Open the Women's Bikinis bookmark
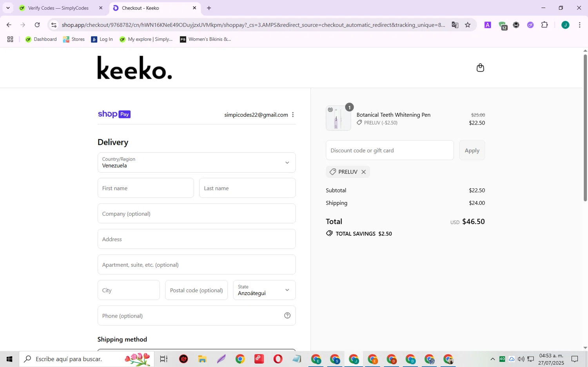This screenshot has width=588, height=367. tap(205, 39)
